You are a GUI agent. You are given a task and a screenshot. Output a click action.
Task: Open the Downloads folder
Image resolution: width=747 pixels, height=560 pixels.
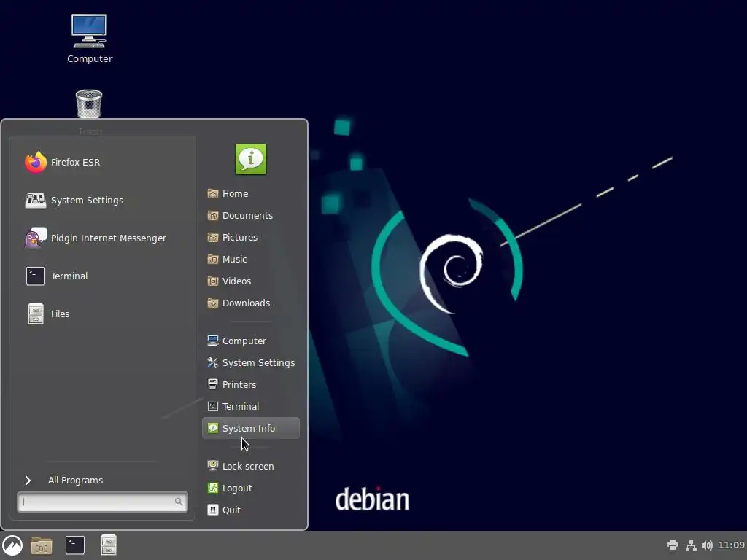click(251, 303)
